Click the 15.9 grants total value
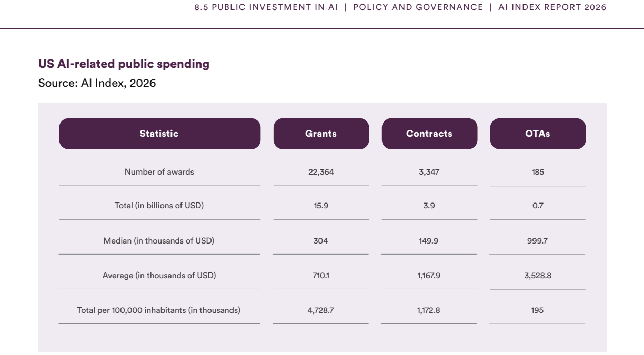 (x=321, y=206)
